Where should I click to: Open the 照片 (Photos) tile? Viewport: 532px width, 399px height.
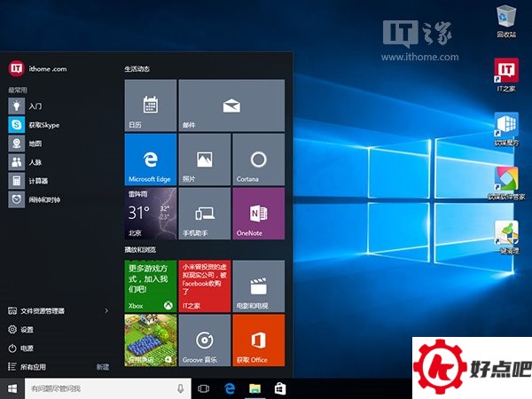click(x=205, y=160)
